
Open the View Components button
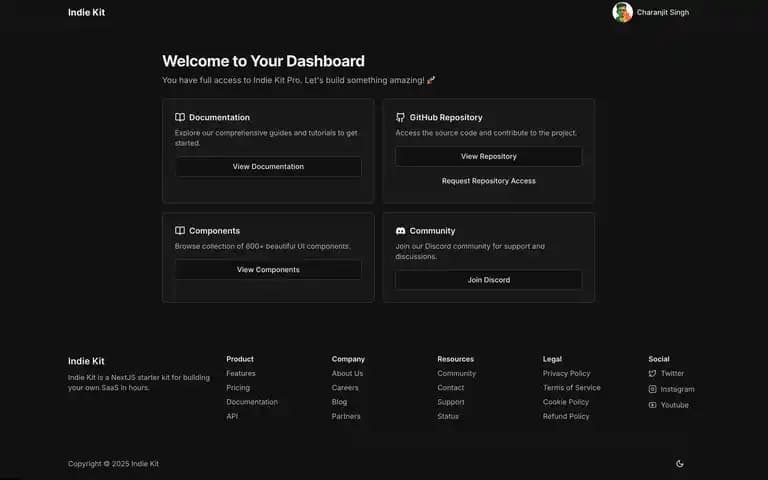268,269
